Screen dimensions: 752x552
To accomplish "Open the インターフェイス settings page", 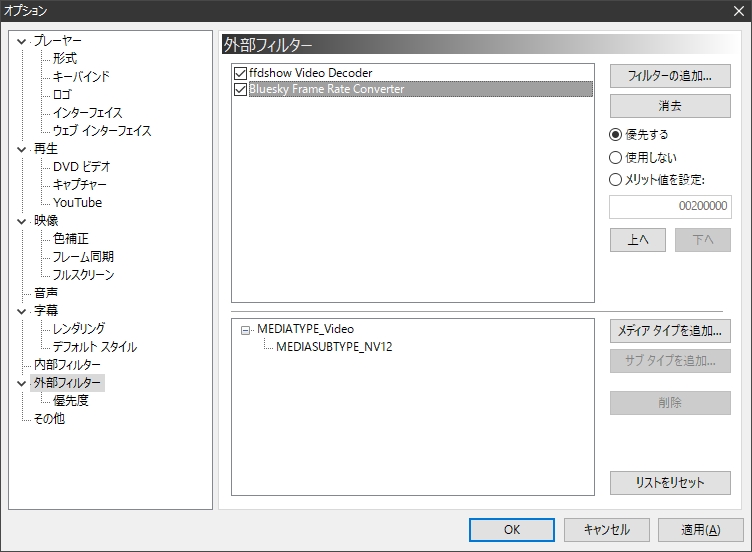I will (x=87, y=113).
